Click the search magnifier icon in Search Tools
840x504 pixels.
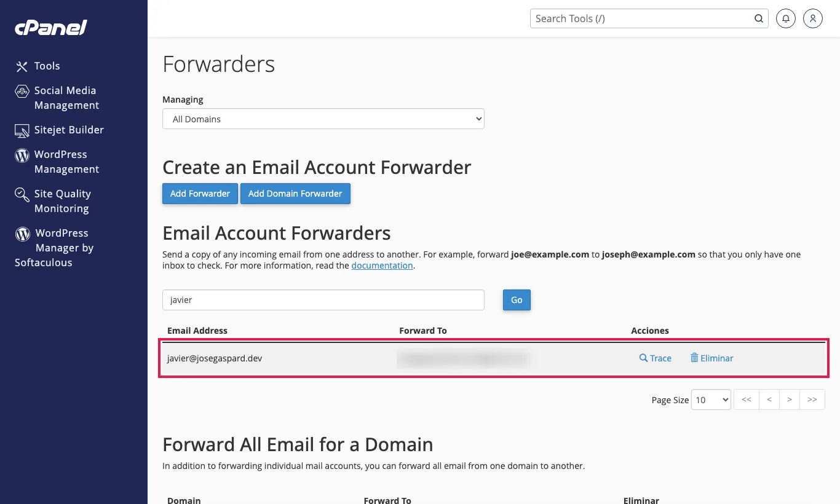[759, 18]
